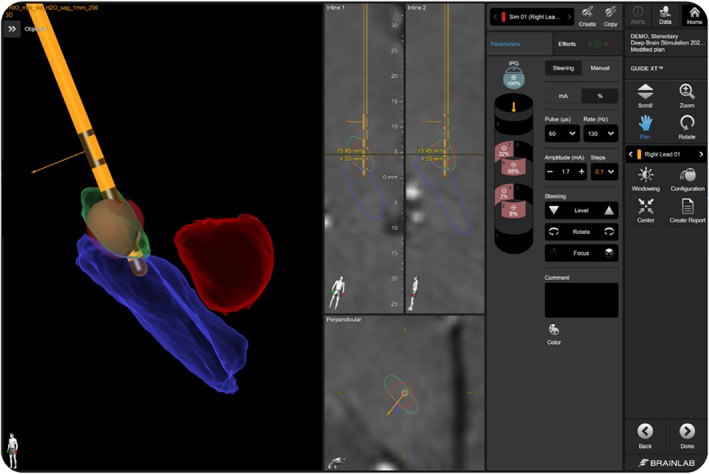This screenshot has width=709, height=474.
Task: Center the view on the lead
Action: 645,210
